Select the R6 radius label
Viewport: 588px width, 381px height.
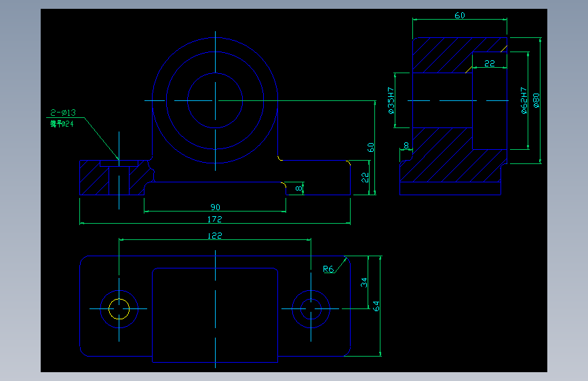[x=328, y=269]
